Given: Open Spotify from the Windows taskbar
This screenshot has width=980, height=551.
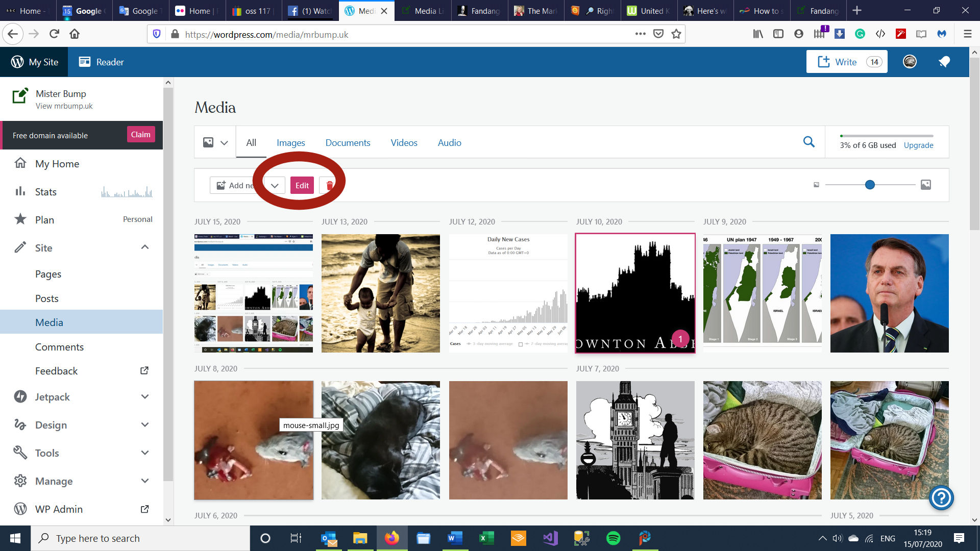Looking at the screenshot, I should [x=613, y=538].
